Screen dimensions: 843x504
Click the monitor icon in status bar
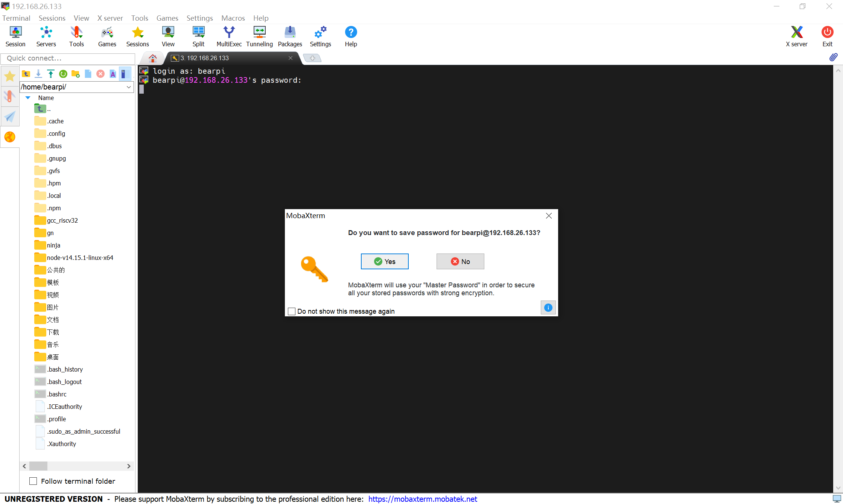click(837, 499)
